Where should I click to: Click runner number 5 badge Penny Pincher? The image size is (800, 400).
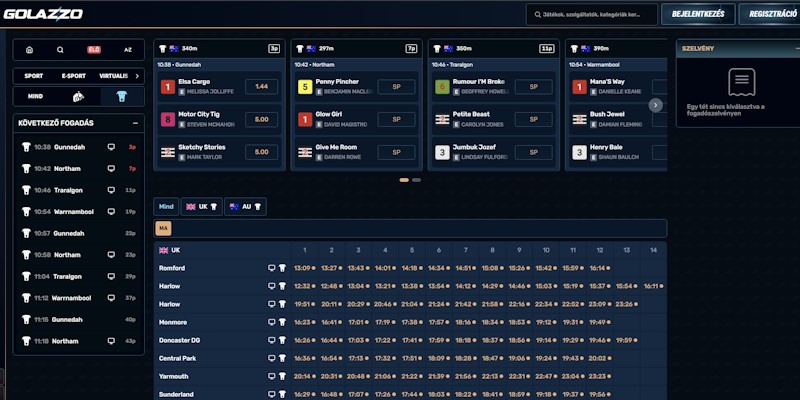305,87
